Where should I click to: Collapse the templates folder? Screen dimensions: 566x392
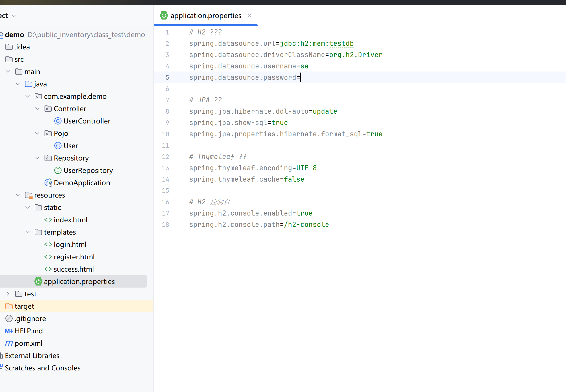pyautogui.click(x=28, y=232)
